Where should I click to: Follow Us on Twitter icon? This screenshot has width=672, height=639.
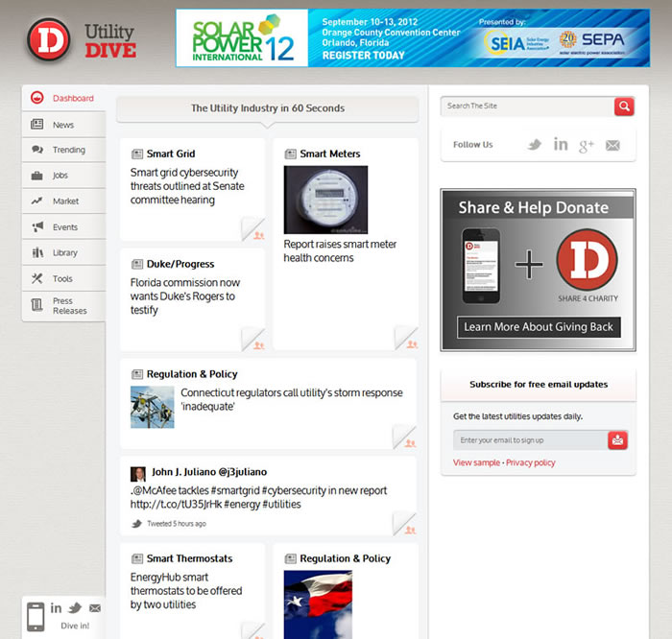click(534, 145)
